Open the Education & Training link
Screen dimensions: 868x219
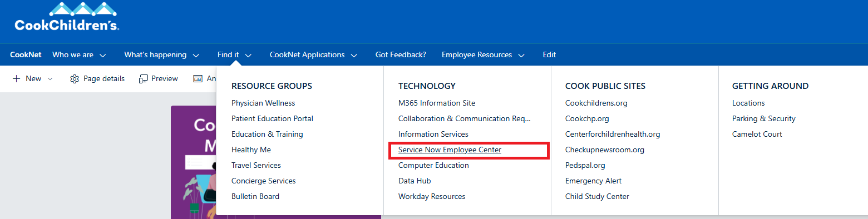(x=267, y=134)
